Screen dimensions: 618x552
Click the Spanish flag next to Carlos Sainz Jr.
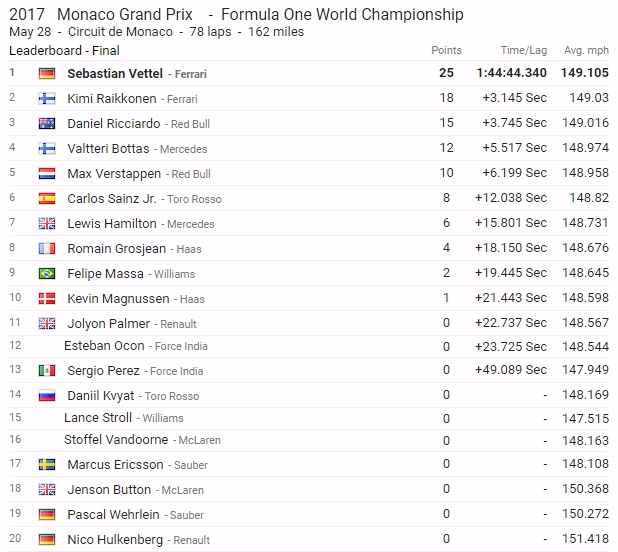point(46,198)
